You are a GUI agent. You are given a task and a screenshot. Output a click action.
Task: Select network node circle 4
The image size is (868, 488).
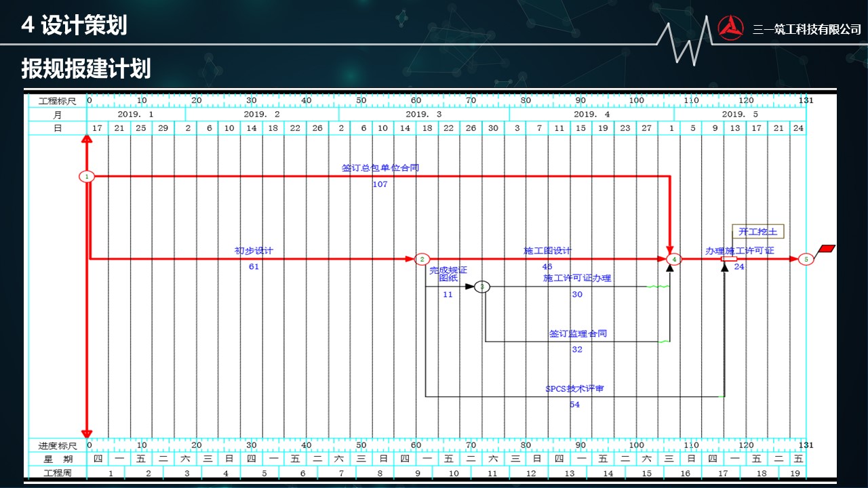pos(674,259)
